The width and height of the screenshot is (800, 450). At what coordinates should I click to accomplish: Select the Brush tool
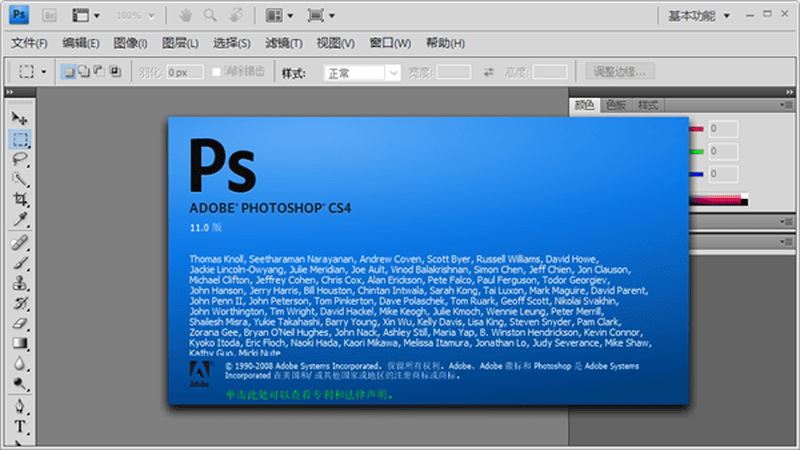pos(20,264)
